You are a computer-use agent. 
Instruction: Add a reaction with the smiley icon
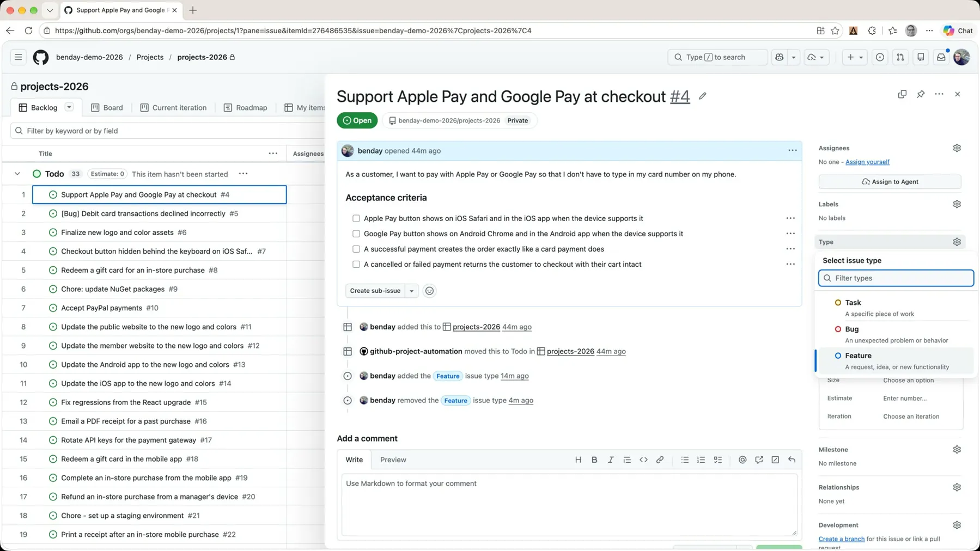pyautogui.click(x=429, y=291)
